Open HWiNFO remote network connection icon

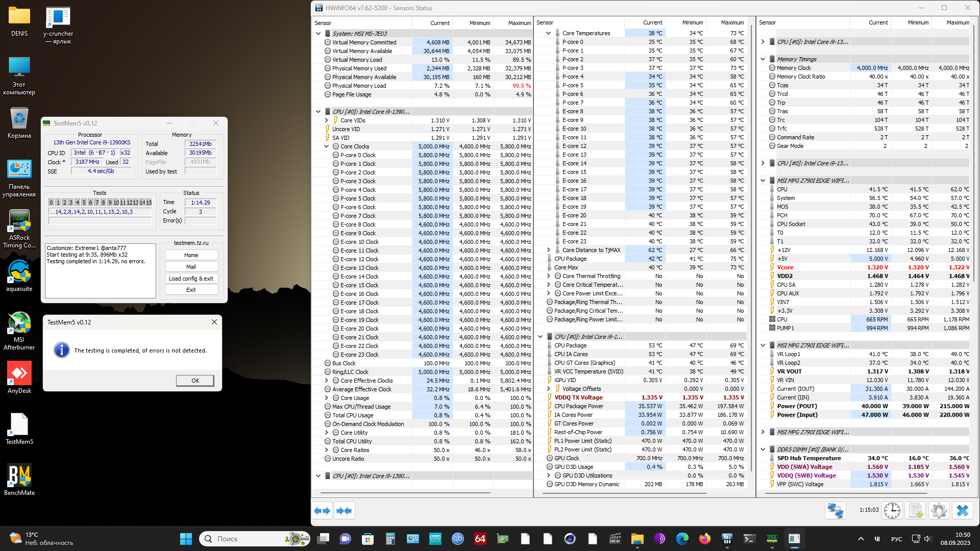point(836,511)
